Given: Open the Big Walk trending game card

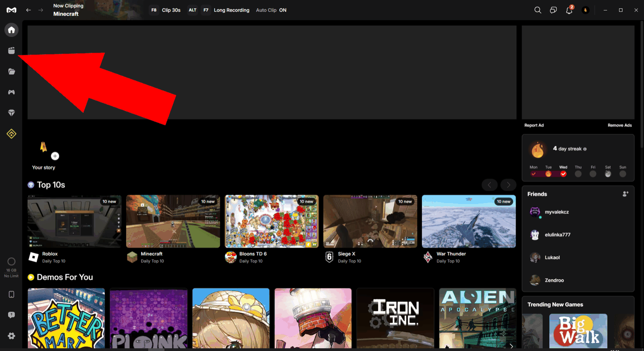Looking at the screenshot, I should click(578, 331).
